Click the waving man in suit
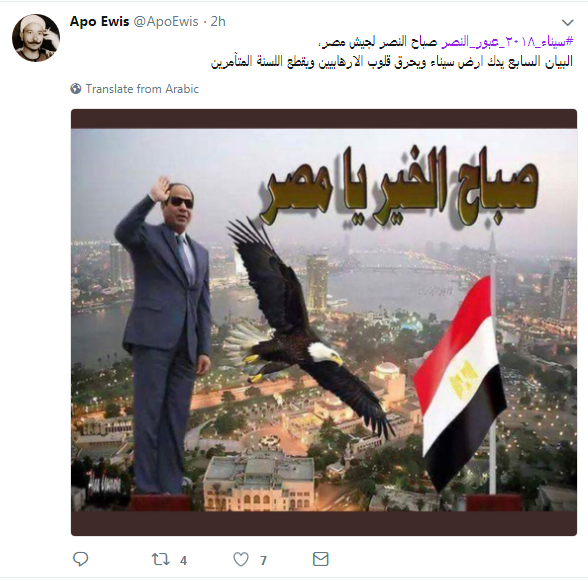 [164, 334]
